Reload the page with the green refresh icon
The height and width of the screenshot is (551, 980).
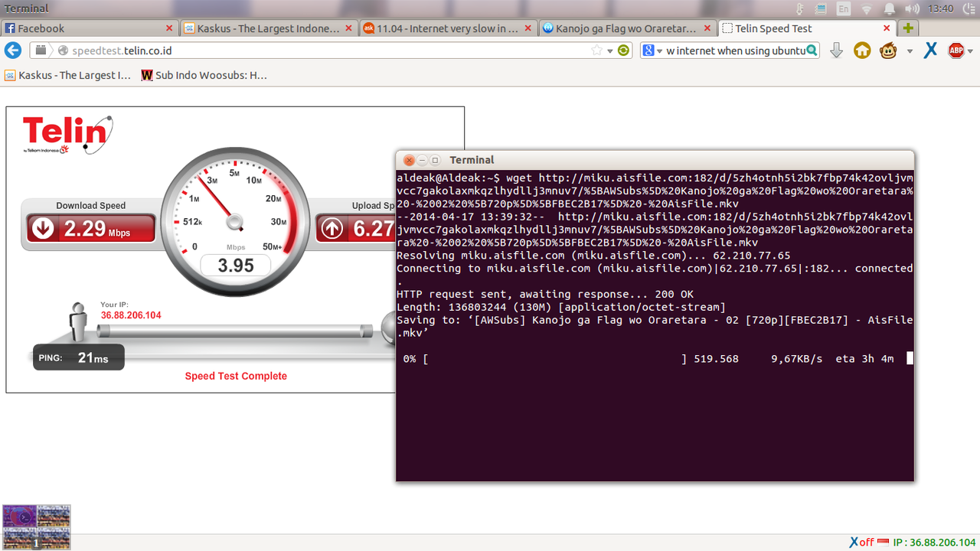coord(624,51)
